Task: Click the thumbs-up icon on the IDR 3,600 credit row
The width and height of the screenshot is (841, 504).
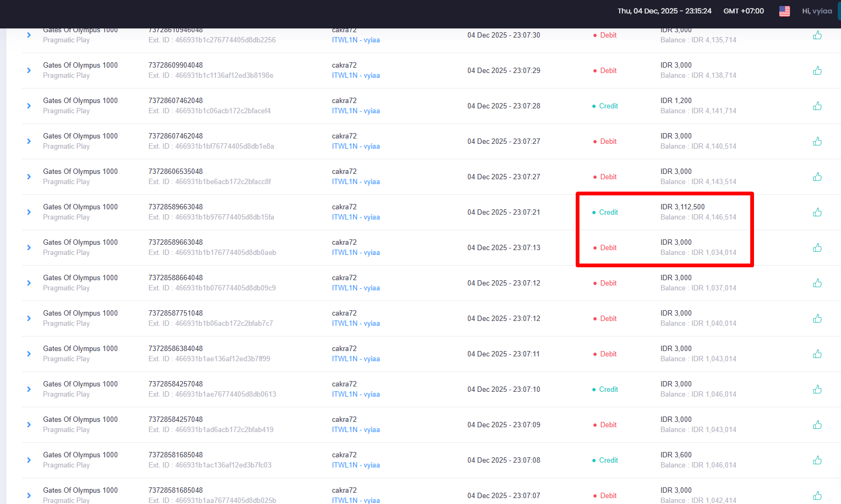Action: [x=817, y=460]
